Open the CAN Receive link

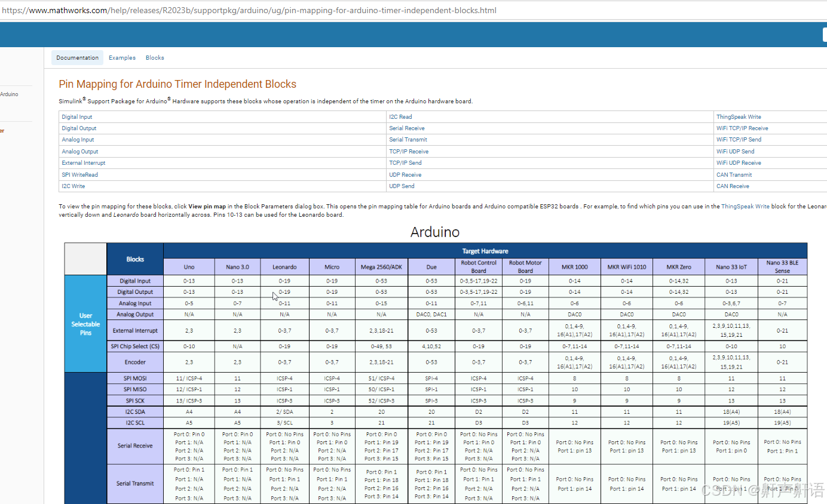pyautogui.click(x=733, y=186)
